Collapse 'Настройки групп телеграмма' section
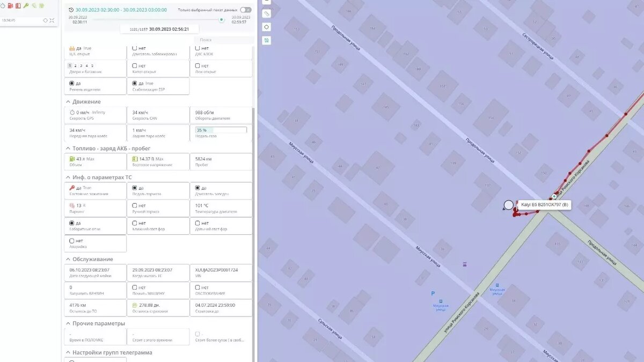This screenshot has height=362, width=644. coord(68,352)
